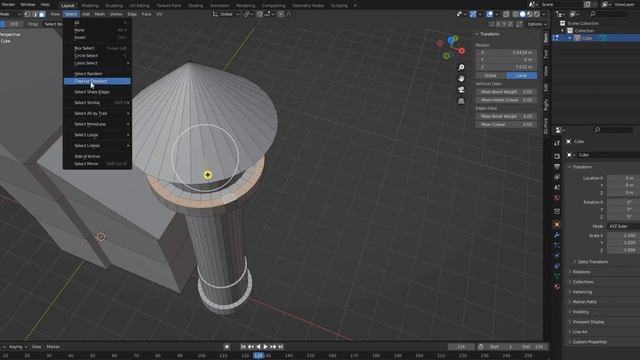Toggle viewport overlays
The width and height of the screenshot is (640, 360).
click(x=489, y=14)
